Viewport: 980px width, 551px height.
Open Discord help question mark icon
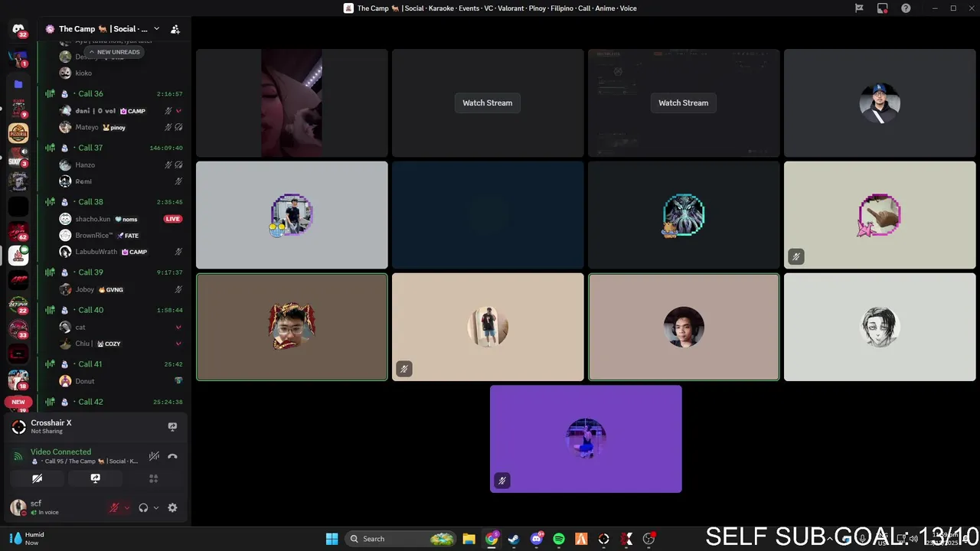pyautogui.click(x=906, y=8)
